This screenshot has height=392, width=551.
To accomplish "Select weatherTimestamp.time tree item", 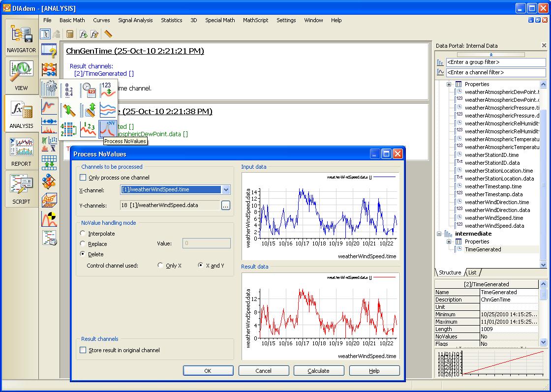I will (493, 186).
